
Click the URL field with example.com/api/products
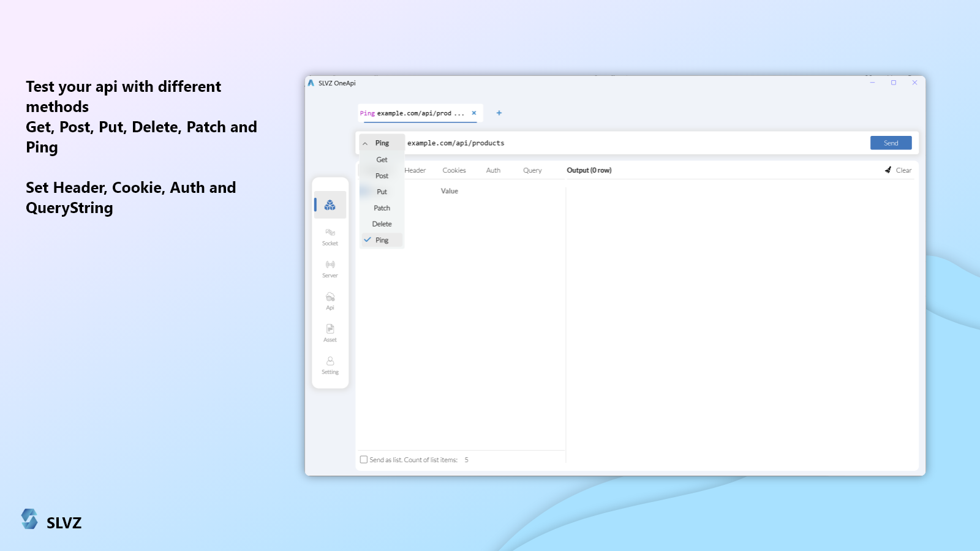(612, 143)
